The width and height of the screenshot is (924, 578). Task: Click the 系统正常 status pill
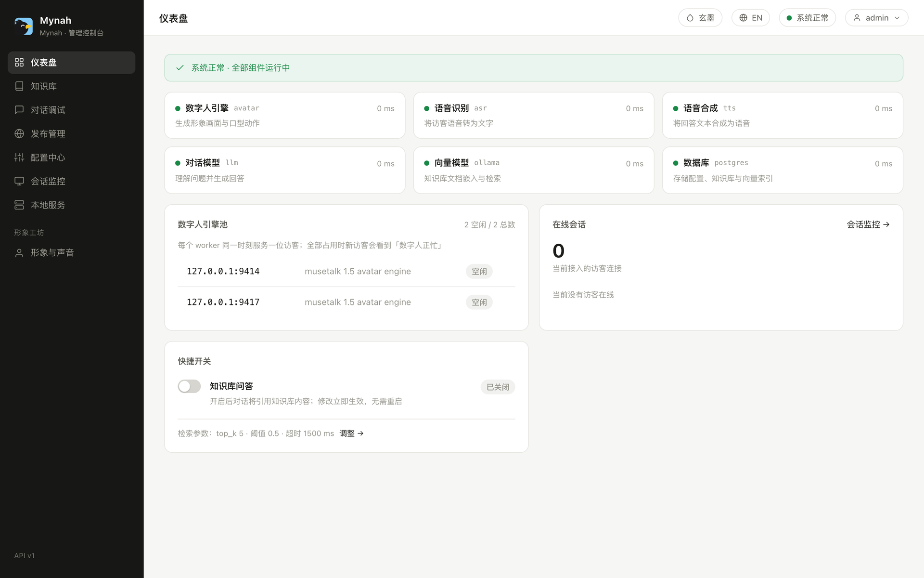point(808,18)
